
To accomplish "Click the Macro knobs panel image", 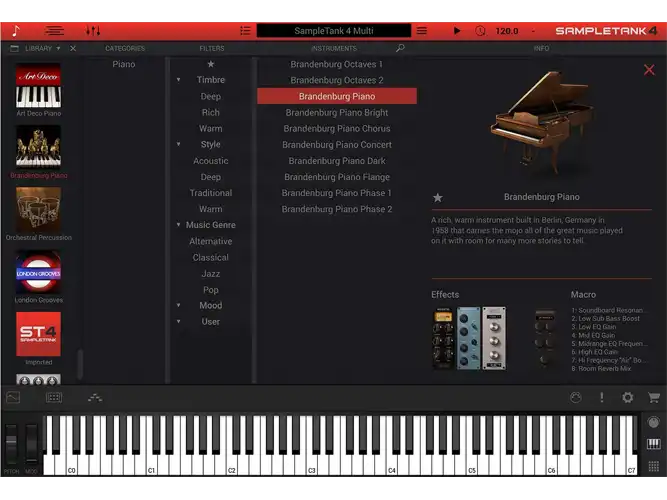I will click(x=545, y=338).
